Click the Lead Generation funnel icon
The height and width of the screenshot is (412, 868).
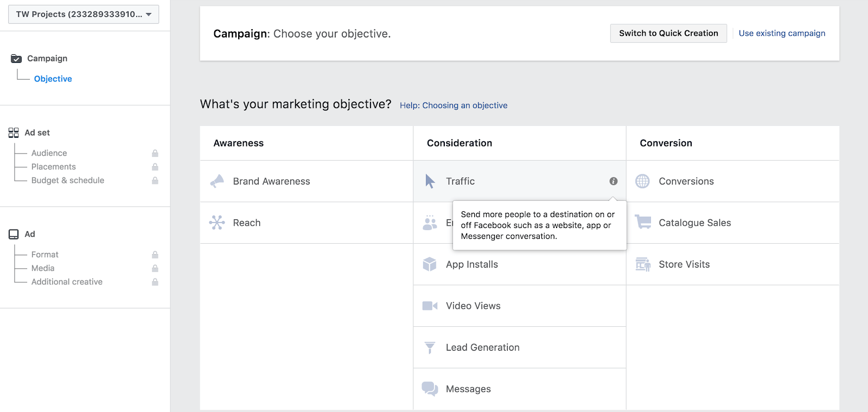click(x=430, y=347)
